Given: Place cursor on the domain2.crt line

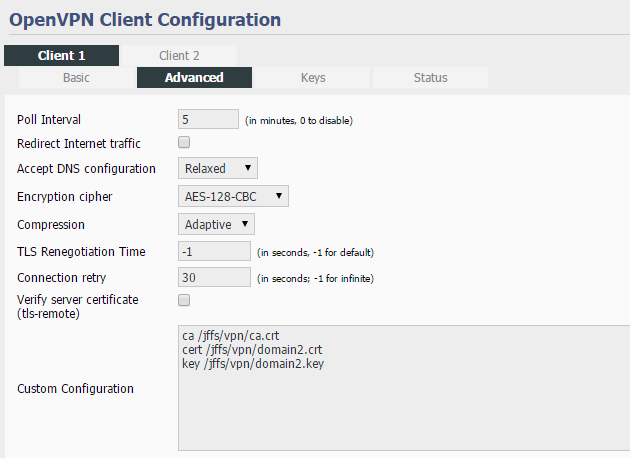Looking at the screenshot, I should (x=248, y=349).
